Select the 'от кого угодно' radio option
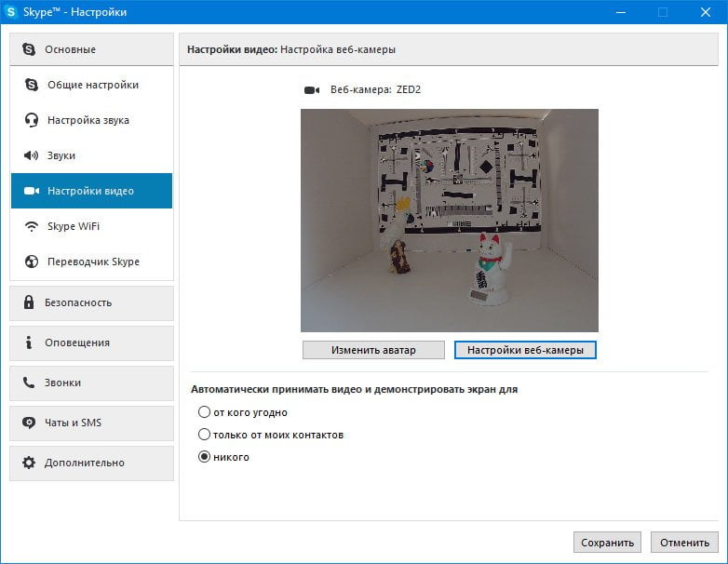The height and width of the screenshot is (564, 728). coord(204,412)
